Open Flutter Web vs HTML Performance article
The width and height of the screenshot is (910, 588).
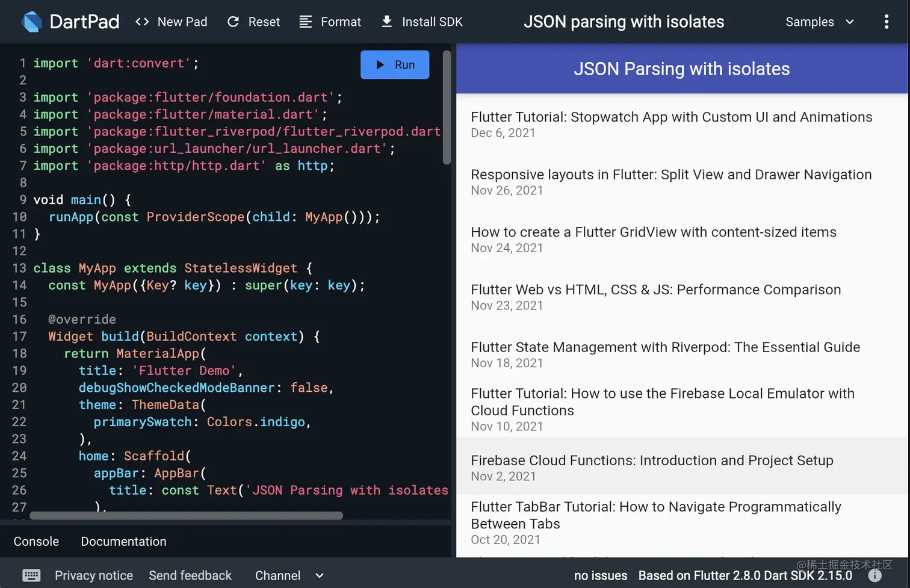[682, 297]
